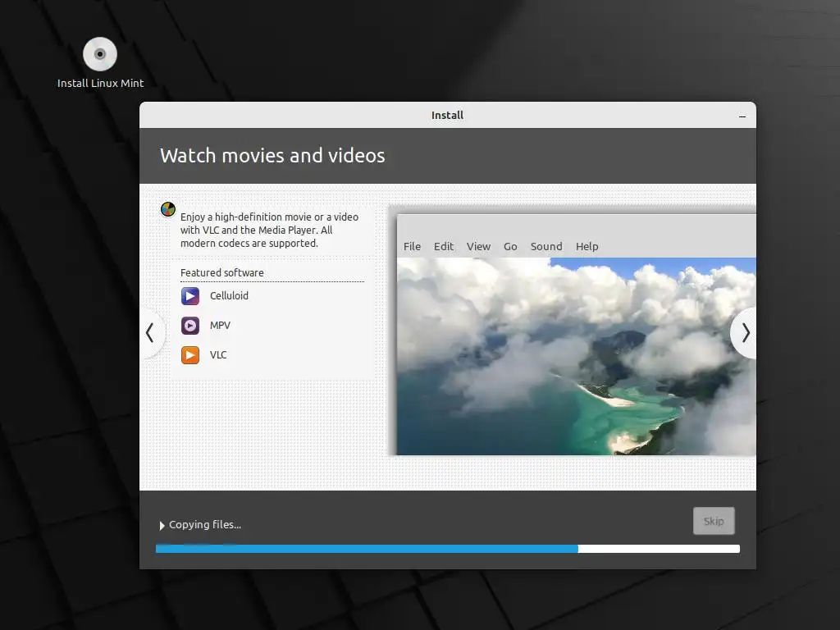
Task: Click the 'Enjoy a high-definition movie' description text
Action: tap(269, 230)
